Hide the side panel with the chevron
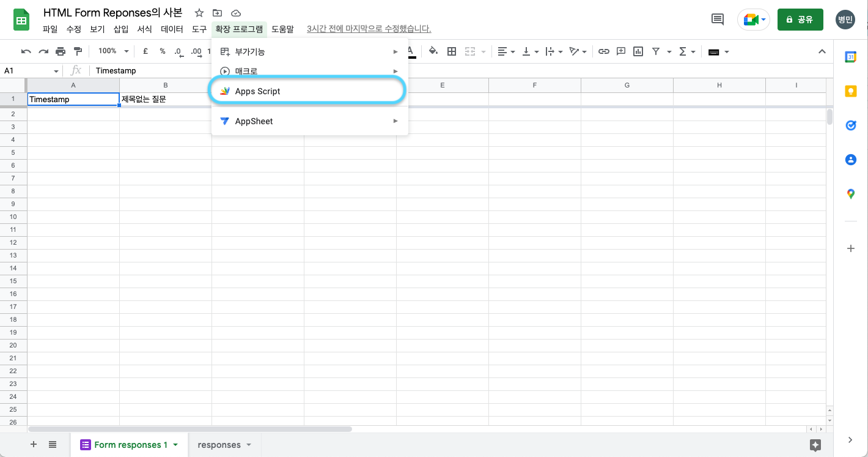 (x=850, y=439)
